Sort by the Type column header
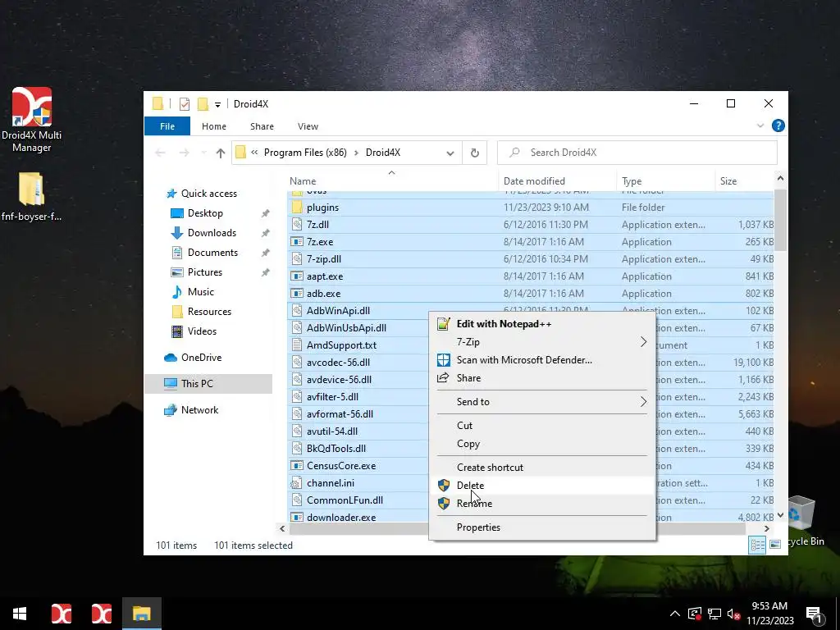 [x=665, y=181]
